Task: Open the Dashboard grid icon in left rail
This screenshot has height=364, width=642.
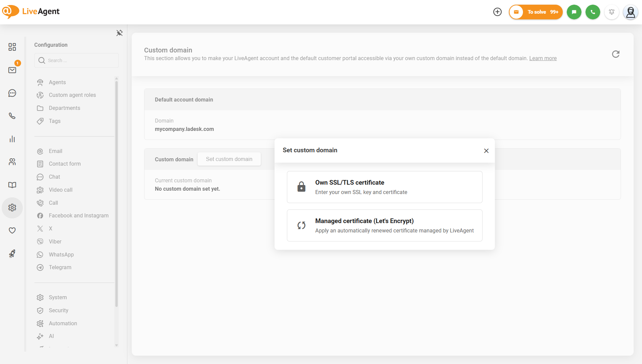Action: click(12, 47)
